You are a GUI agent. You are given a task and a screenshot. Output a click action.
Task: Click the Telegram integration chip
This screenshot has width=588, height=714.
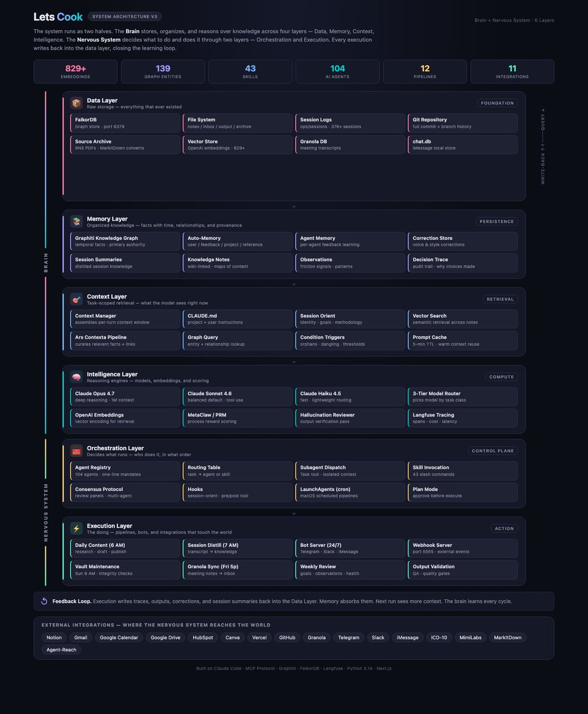(349, 637)
